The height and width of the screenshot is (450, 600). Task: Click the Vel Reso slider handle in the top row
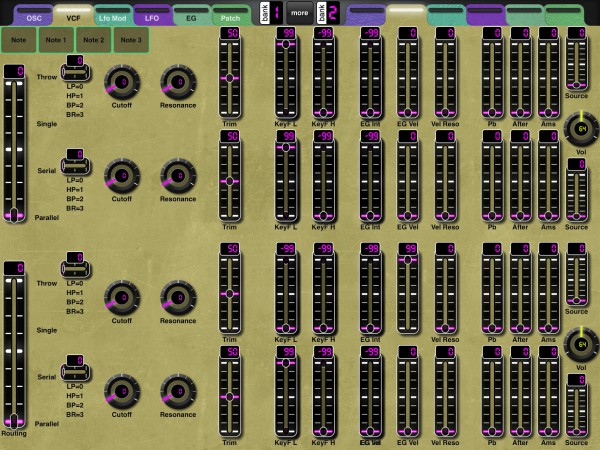pyautogui.click(x=445, y=112)
